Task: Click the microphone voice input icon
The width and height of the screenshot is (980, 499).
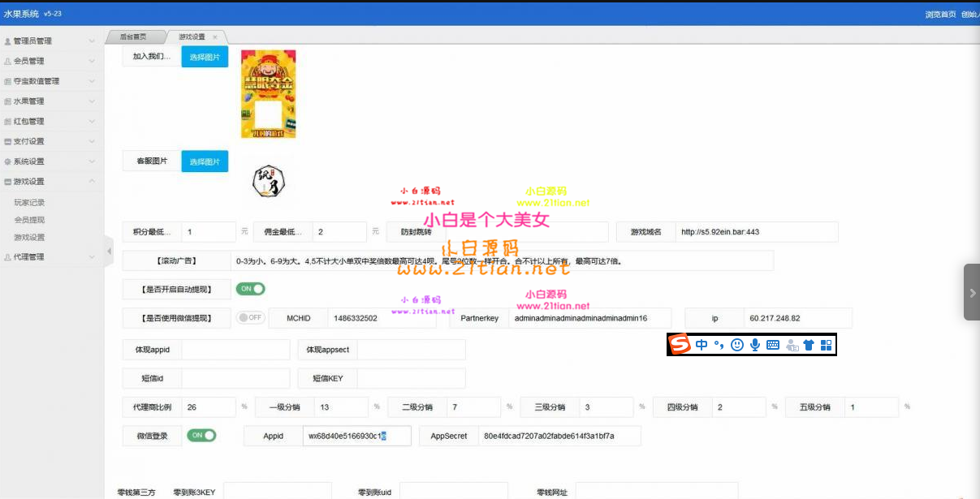Action: [755, 345]
